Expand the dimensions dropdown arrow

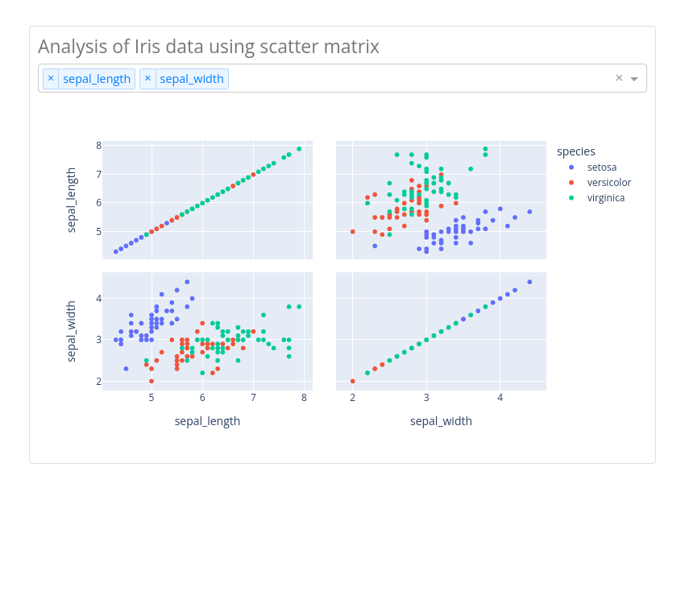pos(634,79)
